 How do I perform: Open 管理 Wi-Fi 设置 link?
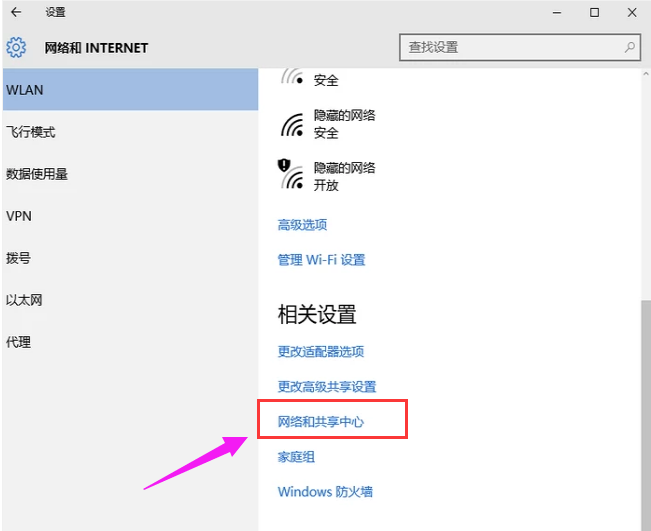[321, 260]
